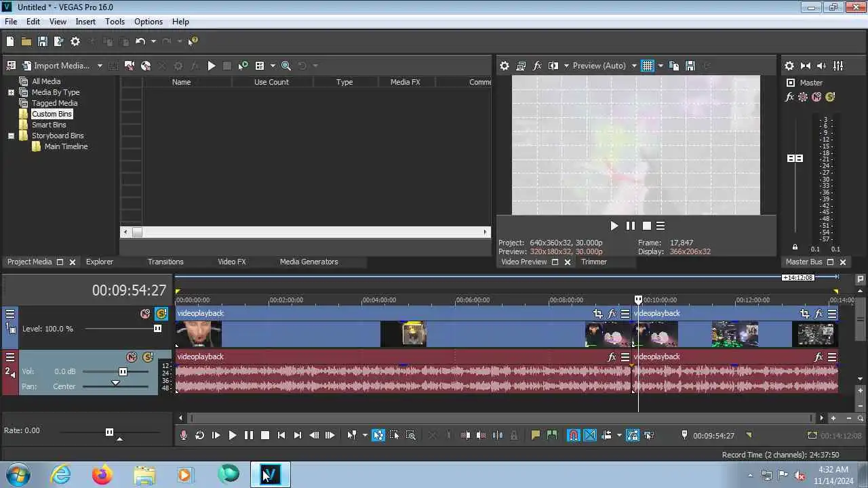
Task: Open mixing console from Master Bus toolbar
Action: (x=838, y=66)
